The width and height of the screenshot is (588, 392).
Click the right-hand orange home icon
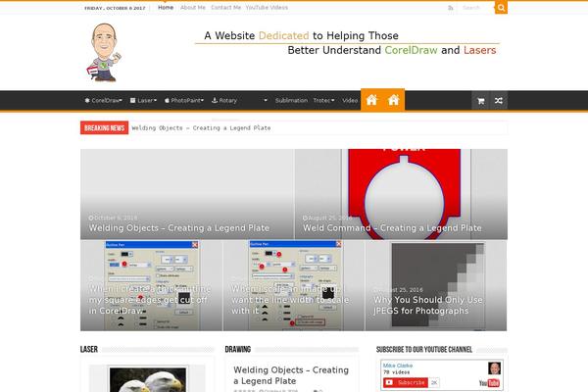(394, 100)
